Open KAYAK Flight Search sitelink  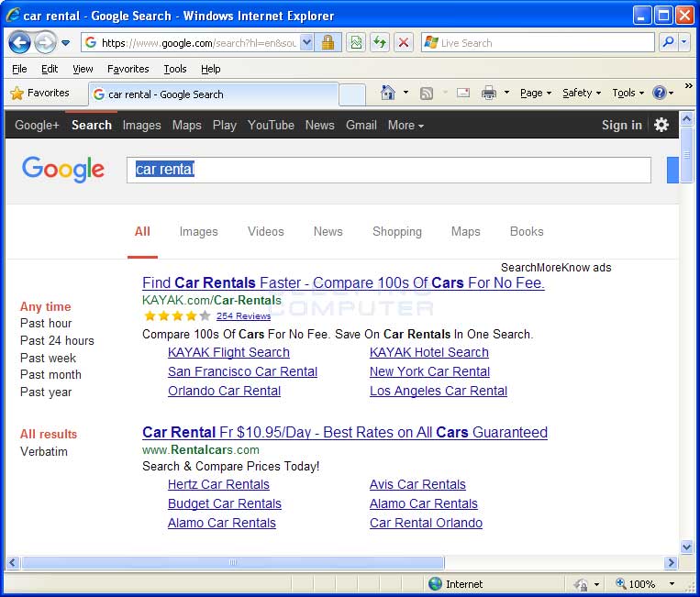tap(228, 352)
